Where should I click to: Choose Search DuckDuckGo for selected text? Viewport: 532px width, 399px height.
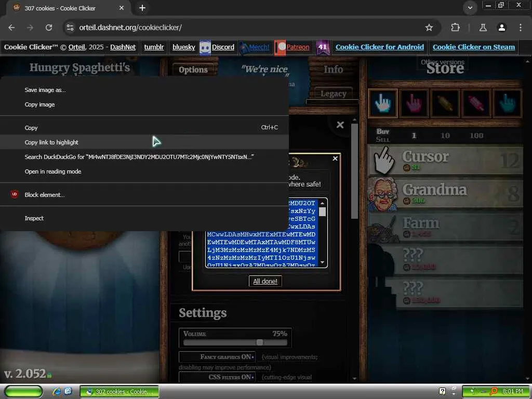(144, 157)
